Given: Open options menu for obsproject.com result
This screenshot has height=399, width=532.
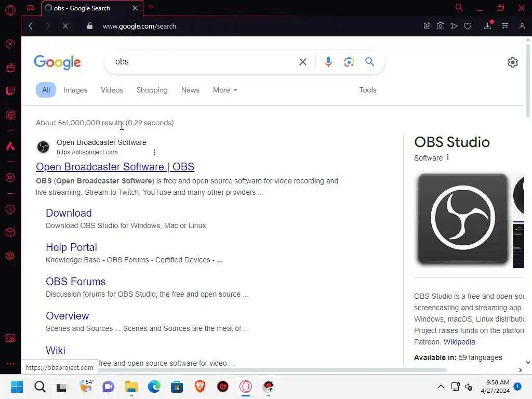Looking at the screenshot, I should (154, 152).
